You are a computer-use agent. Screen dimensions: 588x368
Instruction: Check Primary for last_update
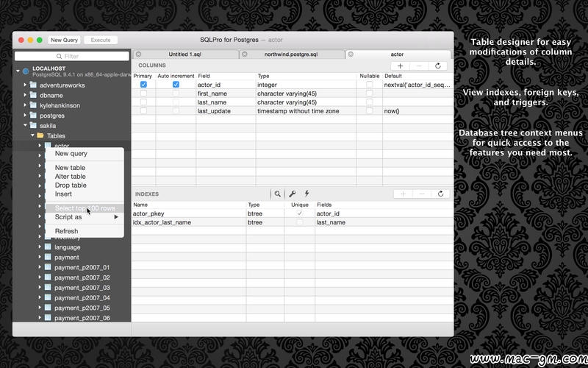(143, 110)
